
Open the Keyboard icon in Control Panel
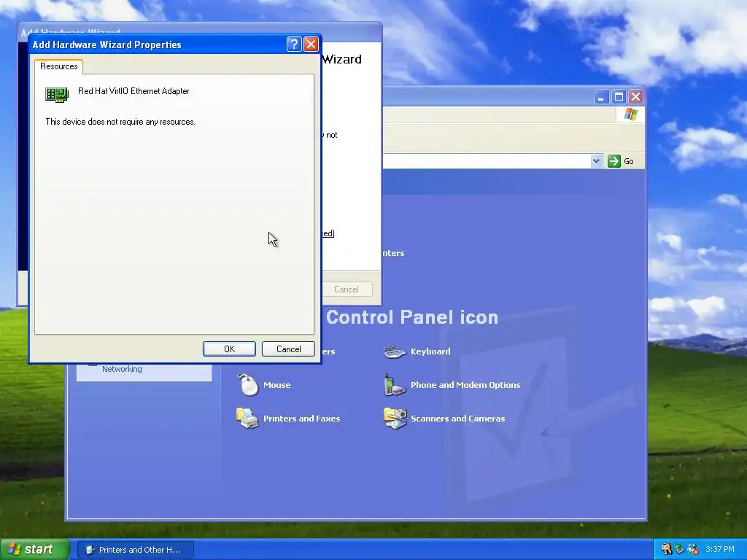(x=395, y=352)
